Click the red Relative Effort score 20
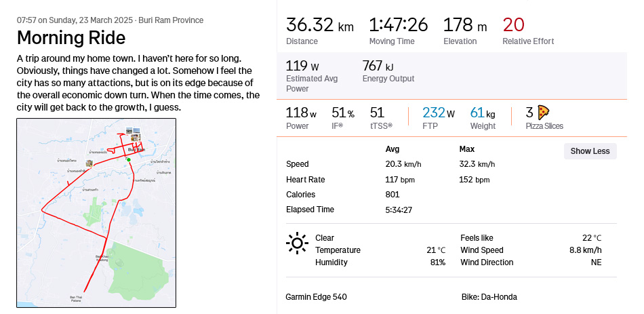The height and width of the screenshot is (314, 644). (x=513, y=25)
